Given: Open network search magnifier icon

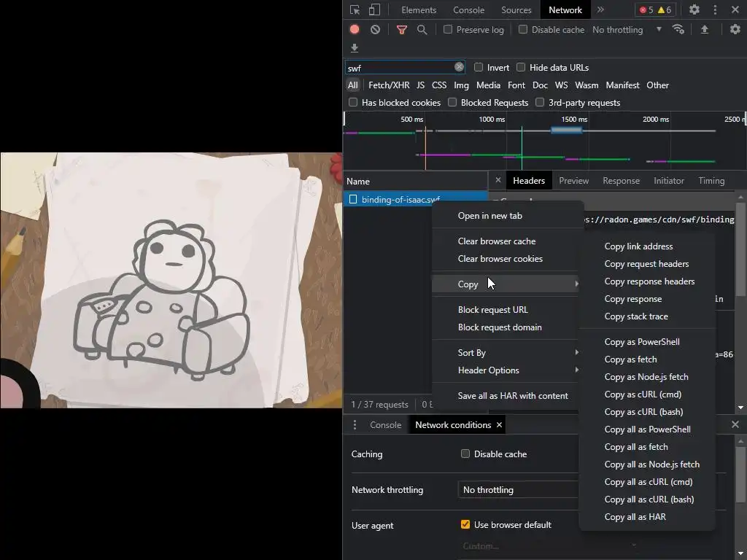Looking at the screenshot, I should click(422, 30).
